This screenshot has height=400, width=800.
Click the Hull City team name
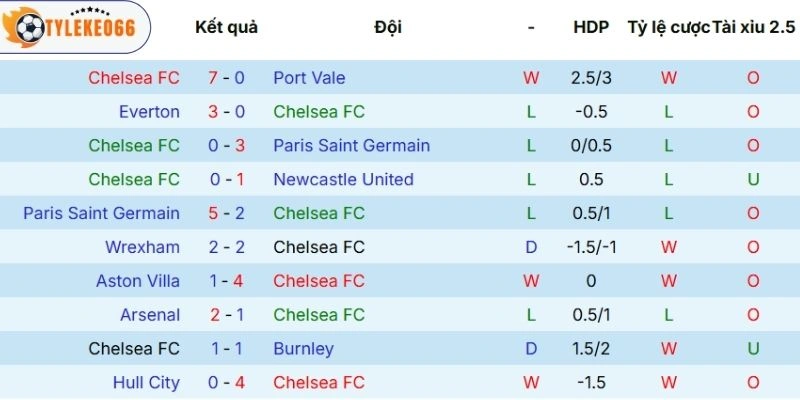click(x=147, y=382)
